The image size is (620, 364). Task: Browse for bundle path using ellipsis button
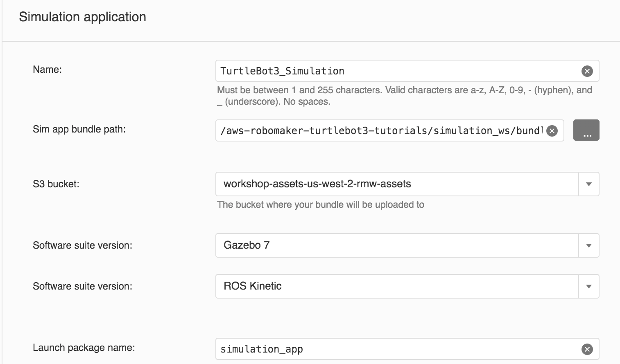pyautogui.click(x=586, y=130)
